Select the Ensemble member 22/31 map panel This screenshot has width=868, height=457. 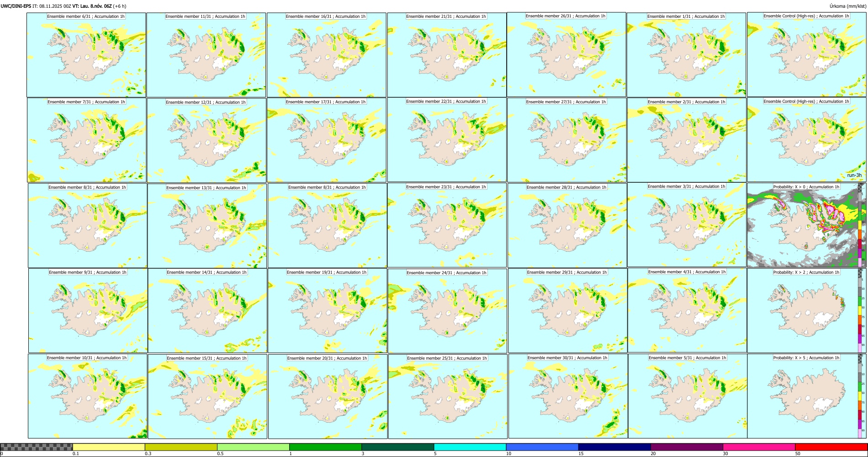(x=447, y=140)
